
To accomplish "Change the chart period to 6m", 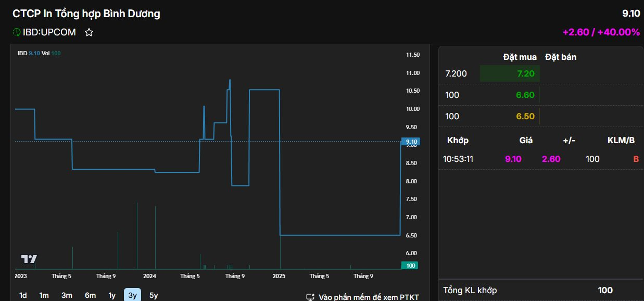I will [x=90, y=295].
